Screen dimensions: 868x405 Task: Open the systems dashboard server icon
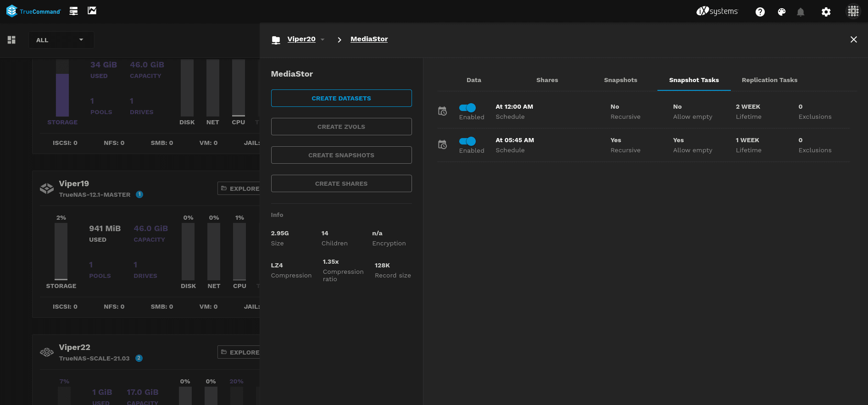click(x=73, y=11)
